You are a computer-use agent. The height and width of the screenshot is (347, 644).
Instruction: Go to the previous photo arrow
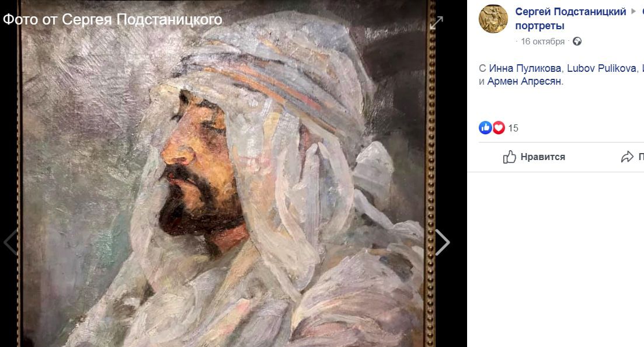11,242
